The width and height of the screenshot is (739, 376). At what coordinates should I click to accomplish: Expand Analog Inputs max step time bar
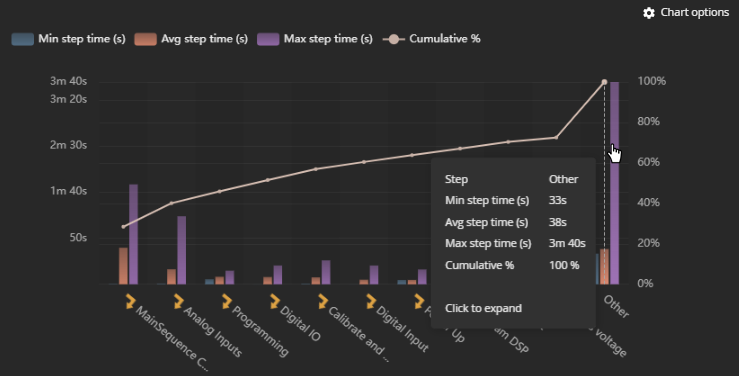[181, 250]
